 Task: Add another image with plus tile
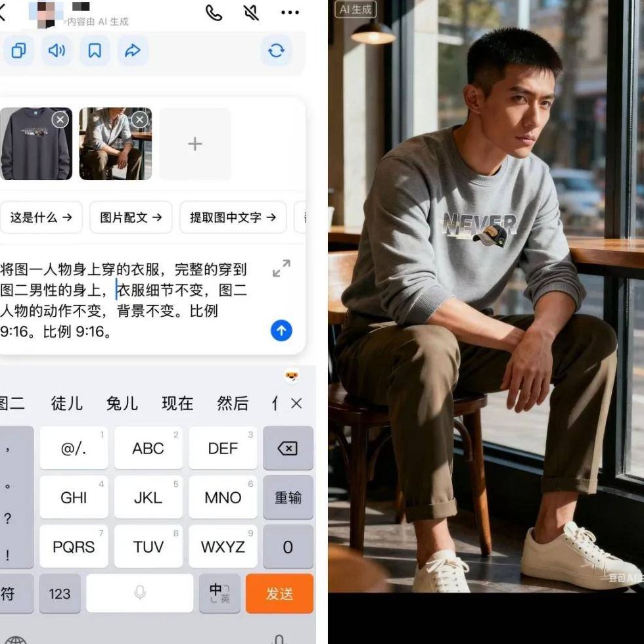(x=195, y=144)
